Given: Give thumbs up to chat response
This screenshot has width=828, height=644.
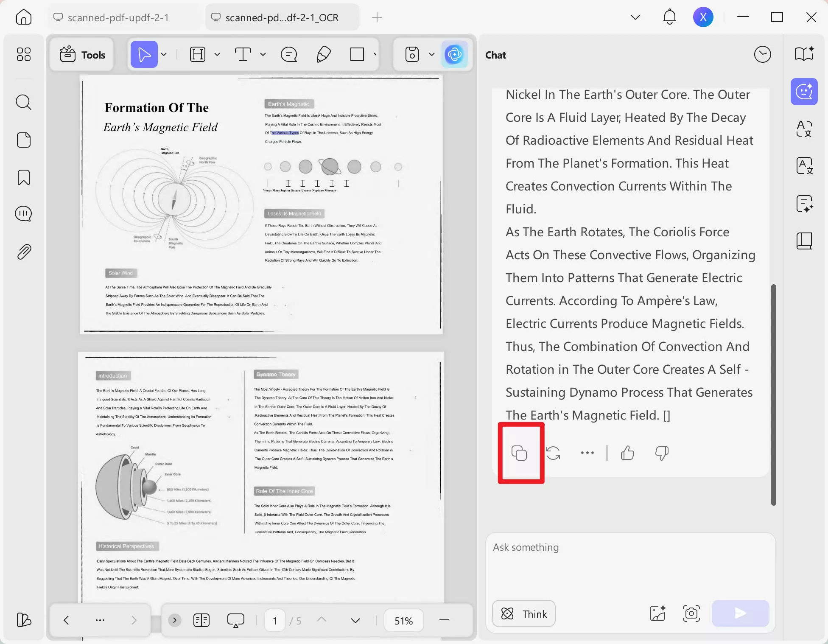Looking at the screenshot, I should pyautogui.click(x=627, y=453).
